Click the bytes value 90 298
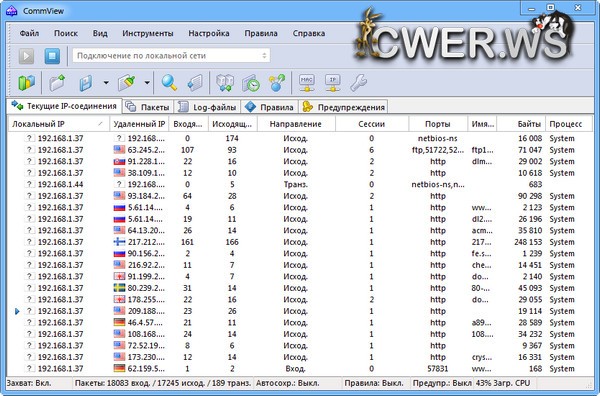 [x=530, y=196]
